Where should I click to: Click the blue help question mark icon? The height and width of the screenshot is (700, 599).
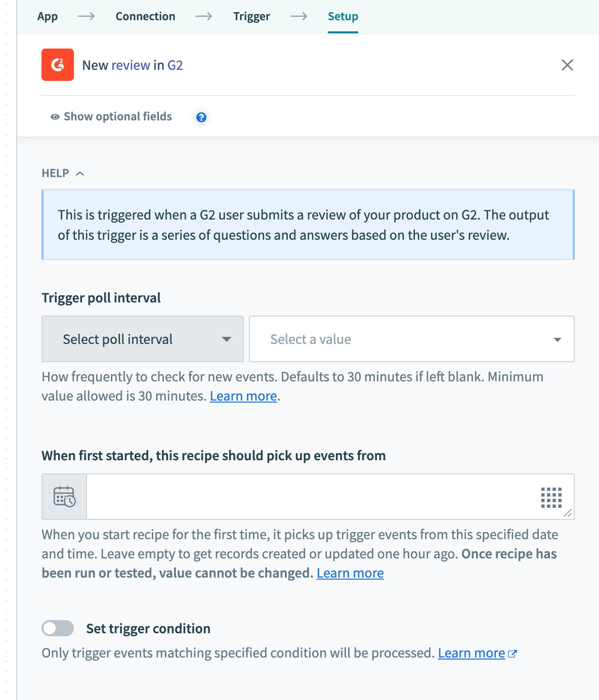[x=201, y=117]
